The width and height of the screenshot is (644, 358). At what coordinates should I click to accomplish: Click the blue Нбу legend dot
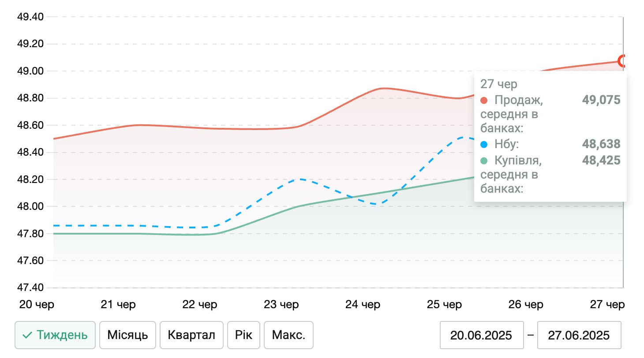coord(484,144)
